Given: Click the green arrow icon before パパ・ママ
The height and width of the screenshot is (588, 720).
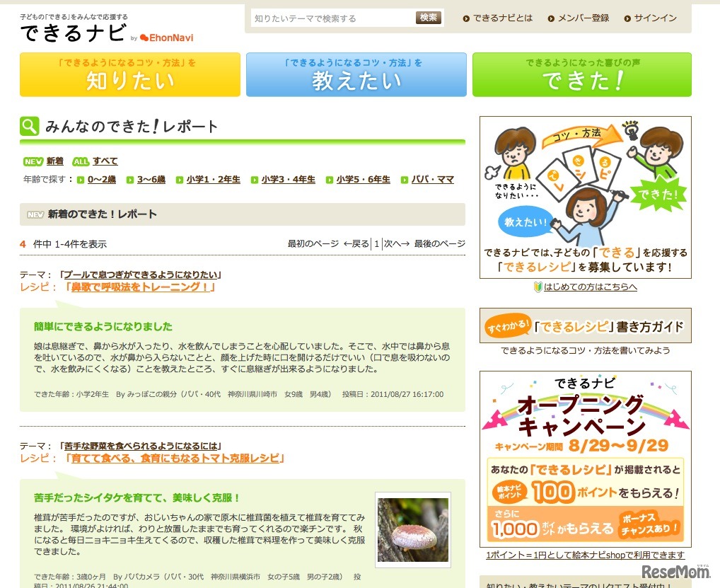Looking at the screenshot, I should (x=404, y=180).
